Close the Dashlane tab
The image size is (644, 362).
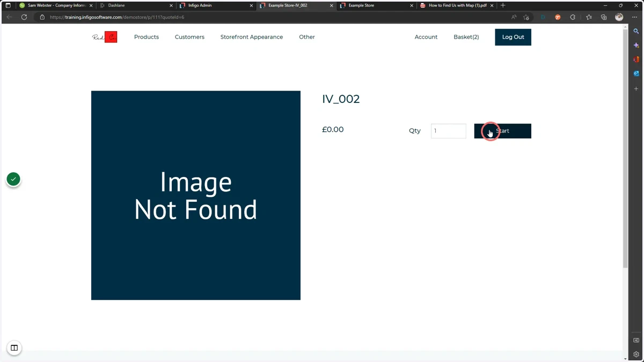click(171, 5)
